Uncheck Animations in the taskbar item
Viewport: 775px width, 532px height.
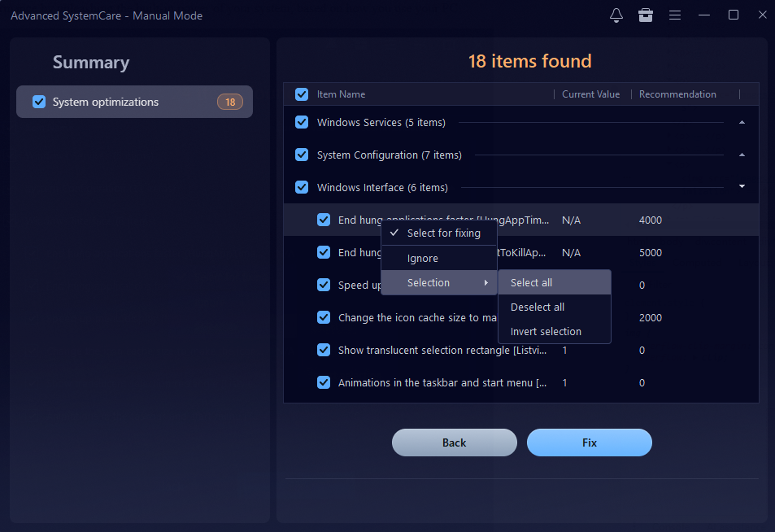point(324,382)
